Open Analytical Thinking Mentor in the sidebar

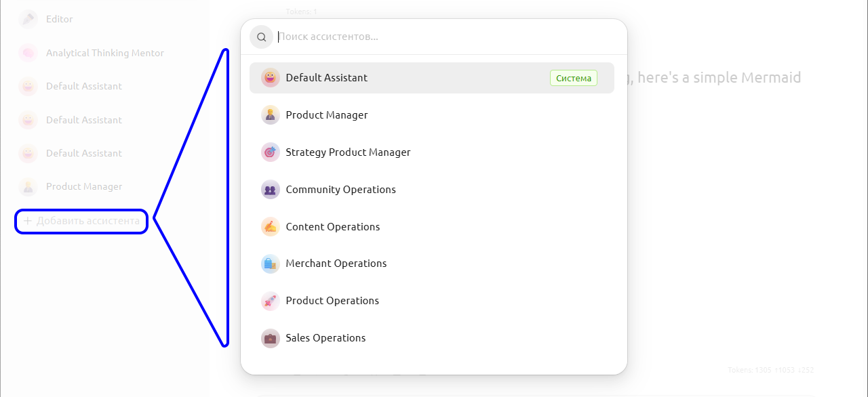[x=104, y=53]
